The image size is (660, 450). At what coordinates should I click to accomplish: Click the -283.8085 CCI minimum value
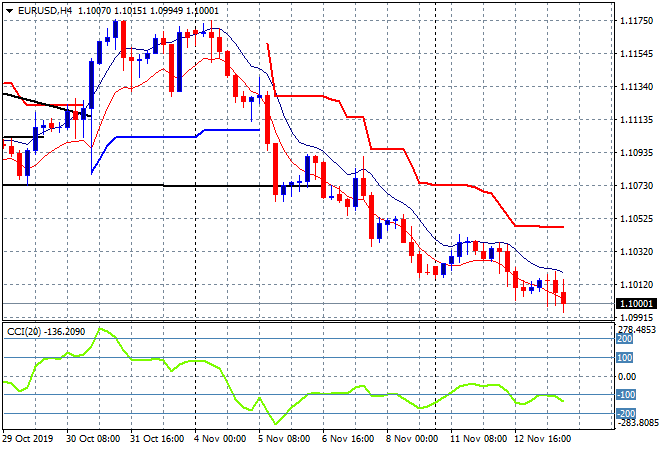[x=637, y=422]
